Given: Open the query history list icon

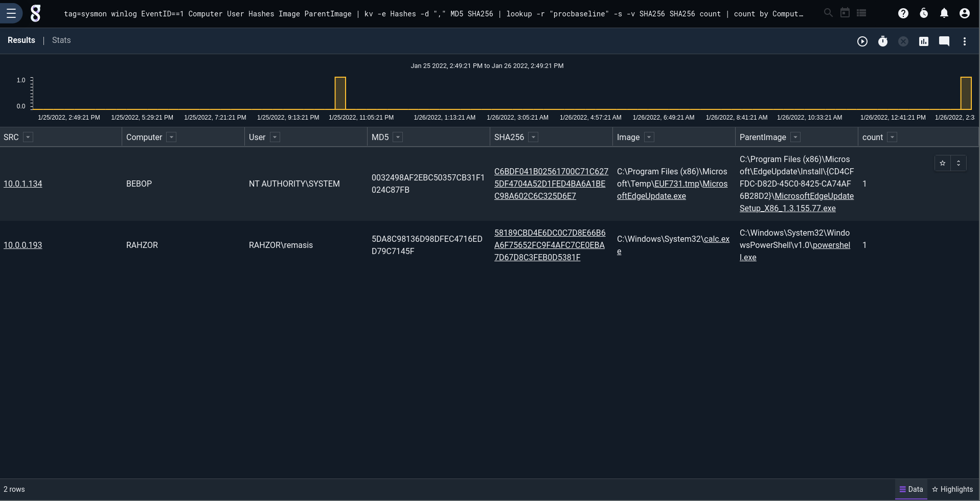Looking at the screenshot, I should point(861,13).
